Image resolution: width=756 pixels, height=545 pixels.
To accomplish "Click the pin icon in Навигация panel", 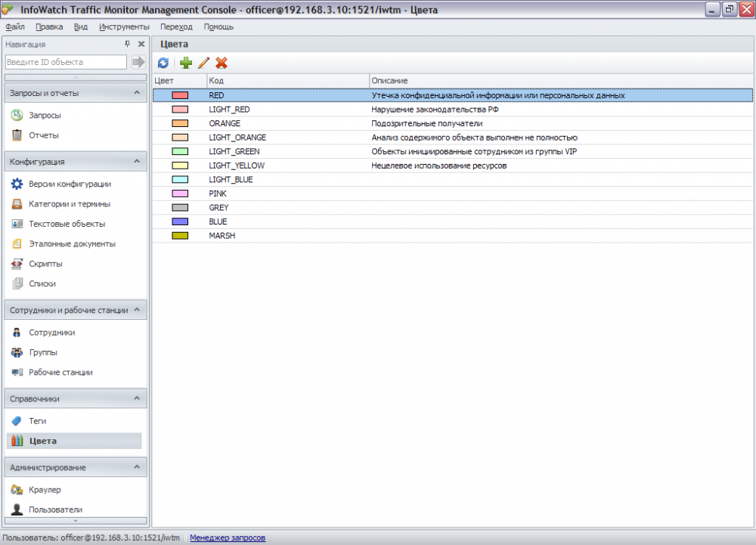I will [x=127, y=44].
